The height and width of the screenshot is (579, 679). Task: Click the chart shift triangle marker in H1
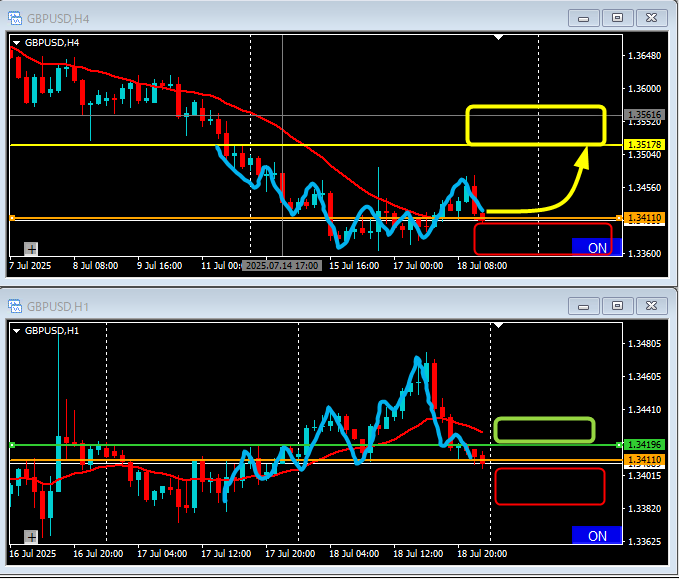(x=498, y=325)
